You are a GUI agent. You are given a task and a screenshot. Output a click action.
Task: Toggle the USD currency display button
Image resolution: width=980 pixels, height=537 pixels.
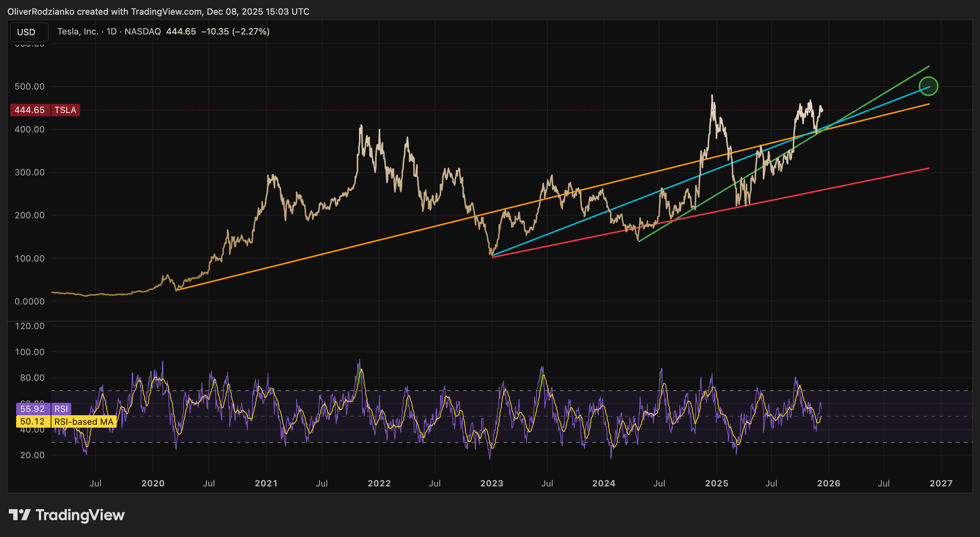pos(29,32)
